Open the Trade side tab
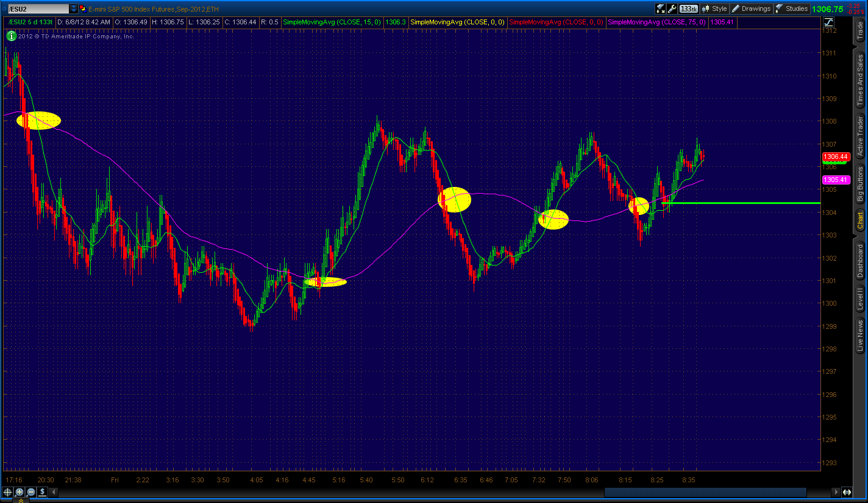 [x=860, y=31]
